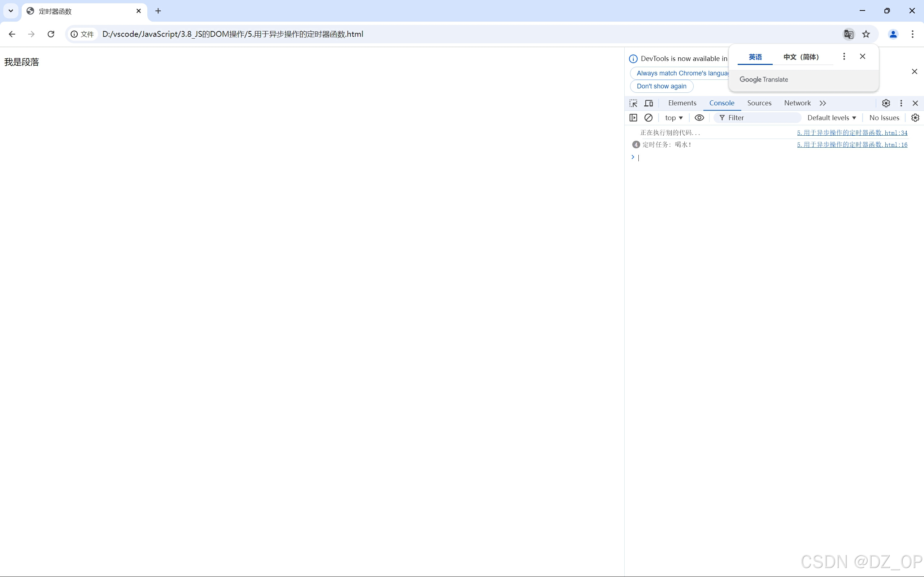Select 中文（简体） tab in translate popup
This screenshot has width=924, height=577.
coord(801,57)
